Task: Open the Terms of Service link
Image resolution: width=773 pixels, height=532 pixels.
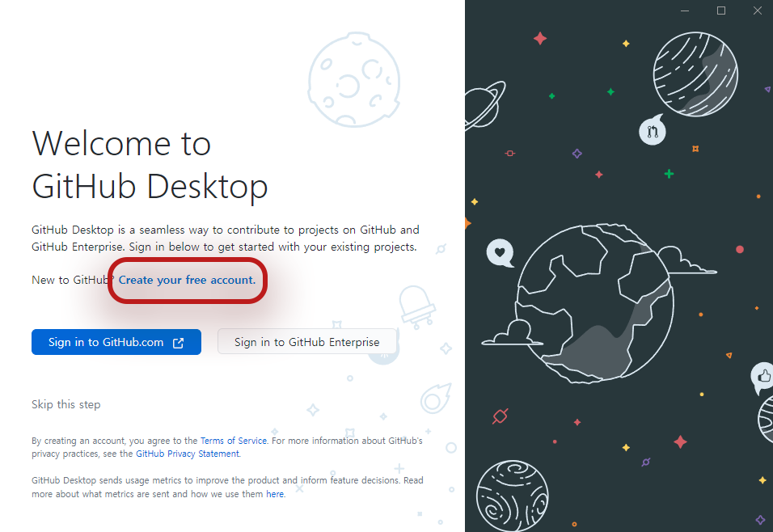Action: [233, 441]
